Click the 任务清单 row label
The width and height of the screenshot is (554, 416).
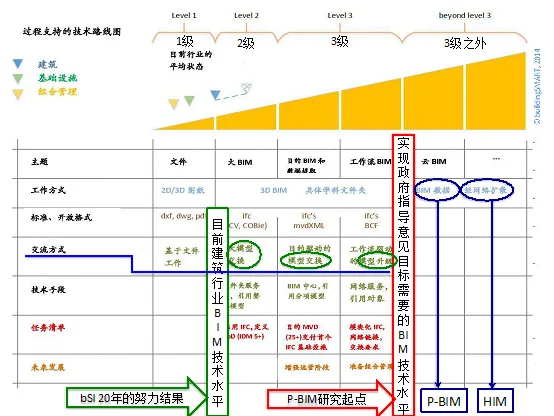tap(48, 328)
